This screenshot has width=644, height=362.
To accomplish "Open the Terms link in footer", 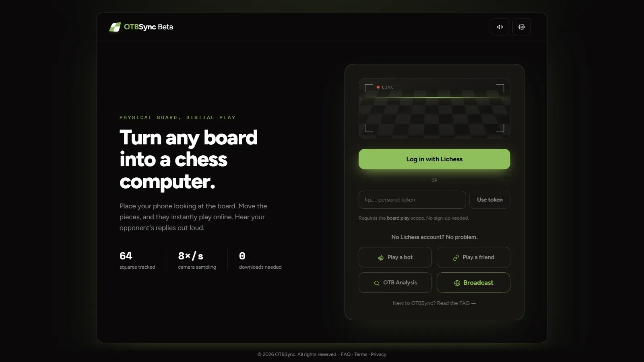I will pos(361,354).
